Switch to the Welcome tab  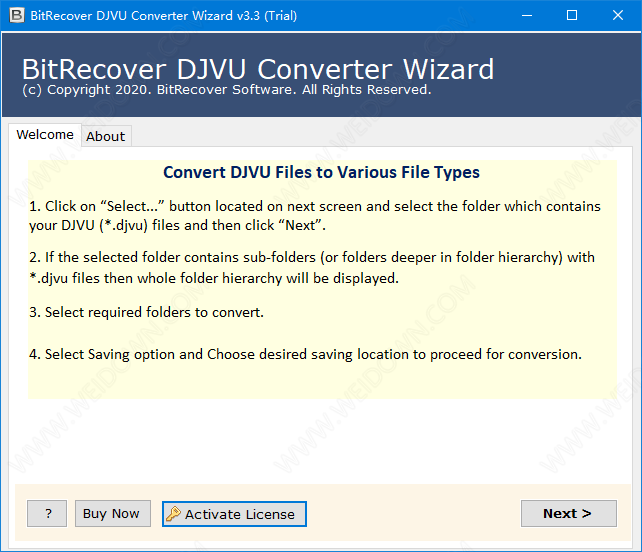(x=45, y=135)
